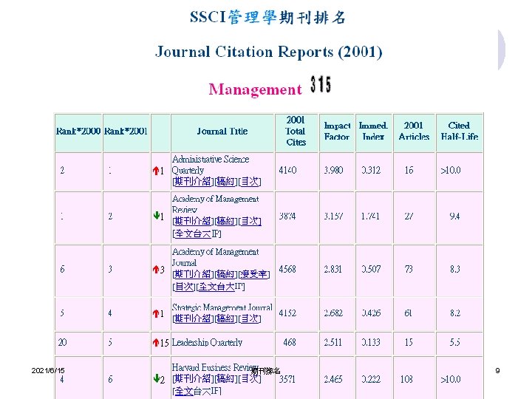This screenshot has width=532, height=399.
Task: Open 目次 link for Academy of Management Review
Action: click(250, 221)
